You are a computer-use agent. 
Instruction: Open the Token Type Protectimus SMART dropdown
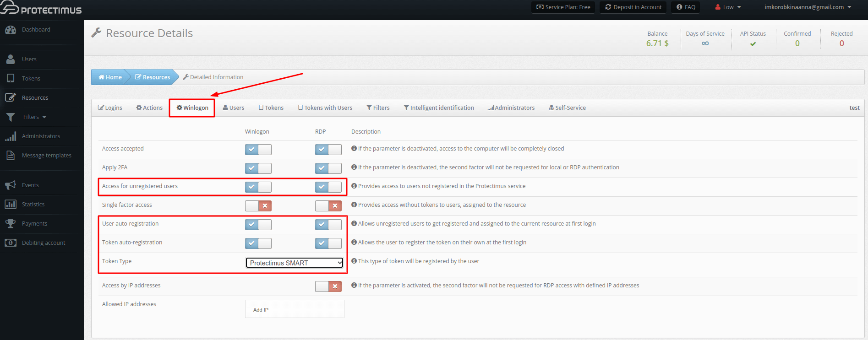tap(295, 263)
